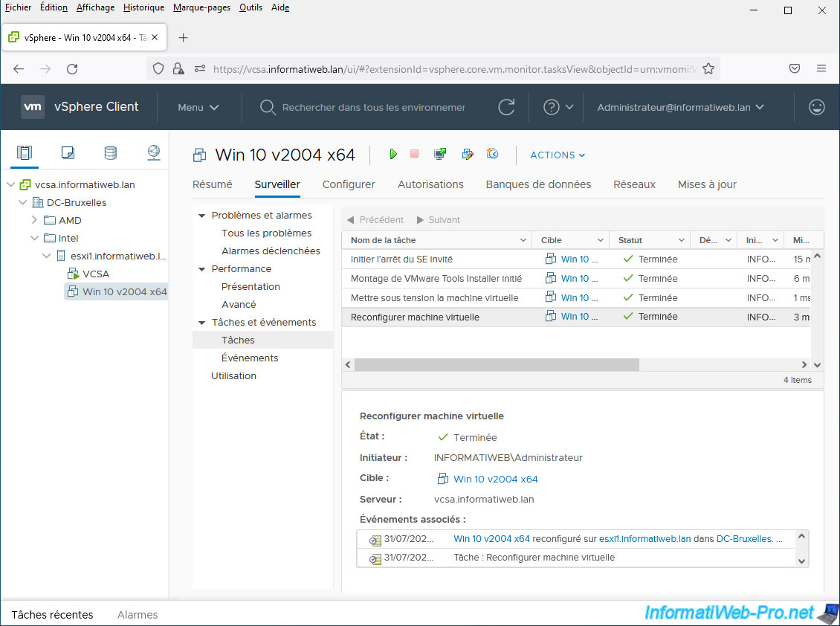This screenshot has width=840, height=626.
Task: Launch the remote console icon
Action: [x=440, y=155]
